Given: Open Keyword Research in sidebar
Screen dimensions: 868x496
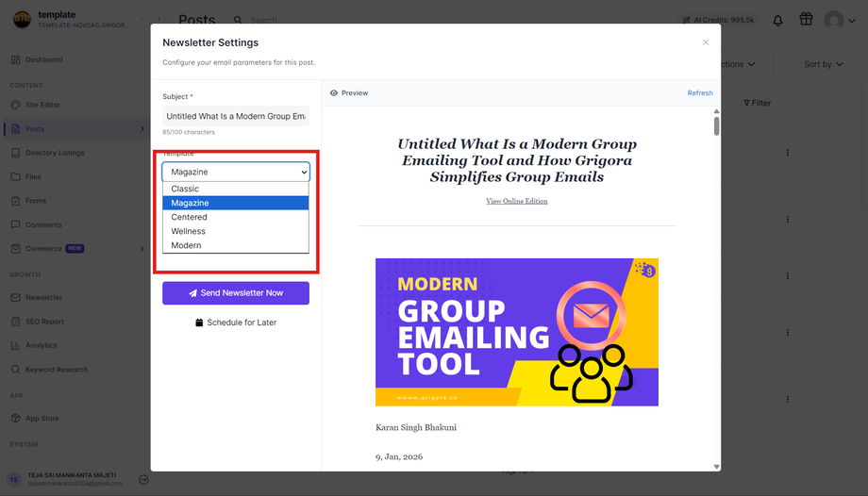Looking at the screenshot, I should click(x=57, y=370).
